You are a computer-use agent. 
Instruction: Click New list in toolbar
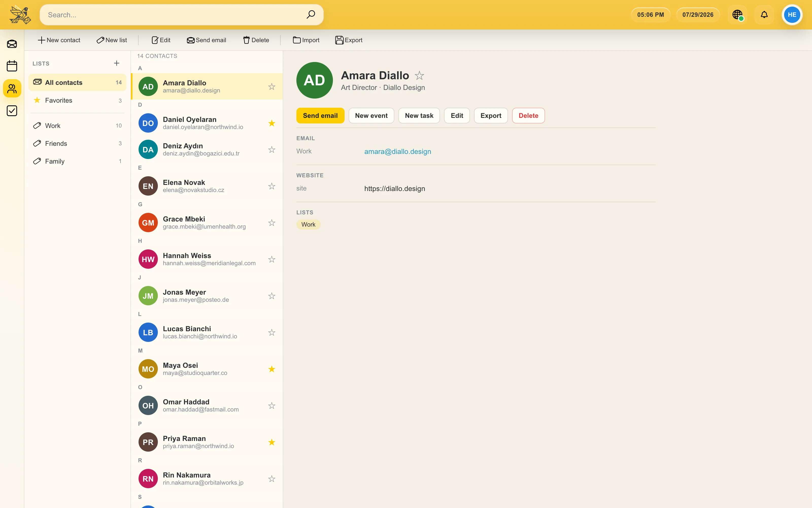point(112,40)
